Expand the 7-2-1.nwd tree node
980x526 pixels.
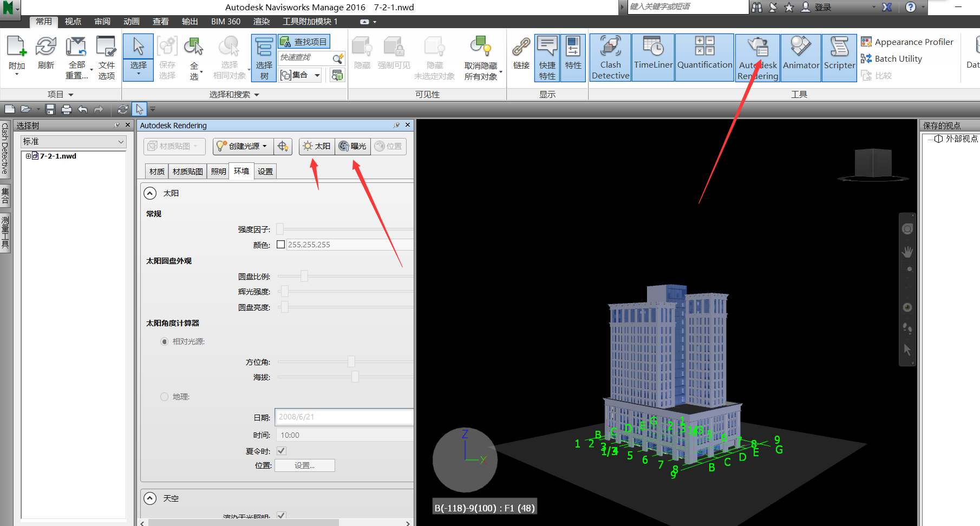(x=28, y=156)
